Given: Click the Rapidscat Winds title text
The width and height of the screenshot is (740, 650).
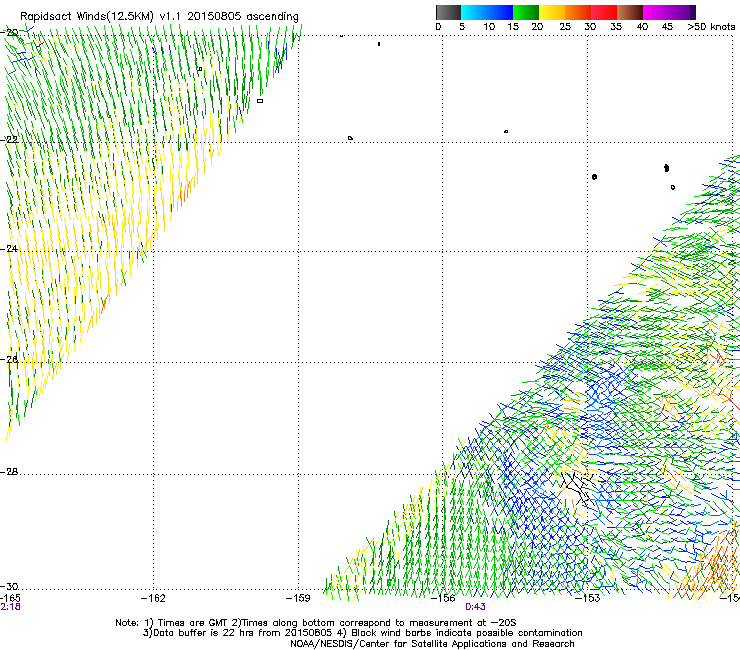Looking at the screenshot, I should tap(159, 17).
